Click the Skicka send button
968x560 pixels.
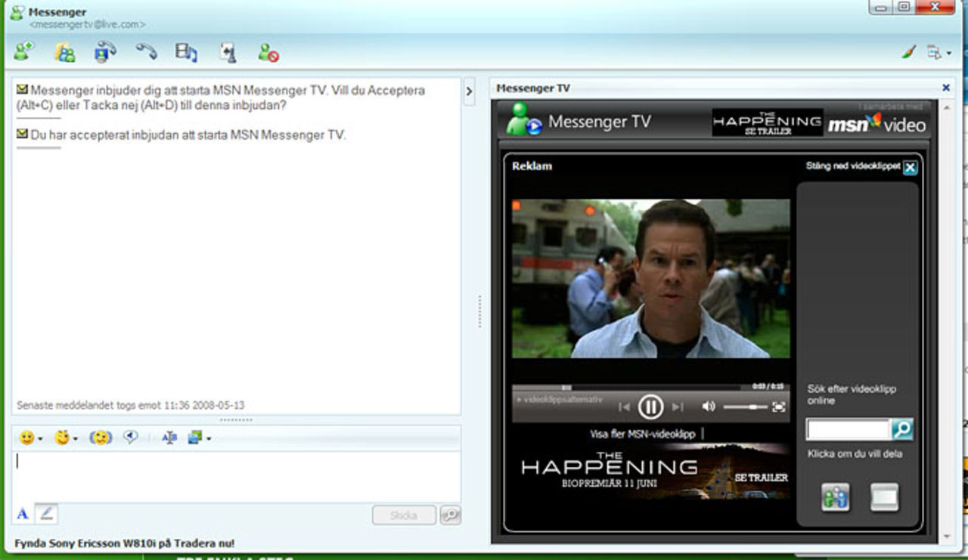coord(404,515)
